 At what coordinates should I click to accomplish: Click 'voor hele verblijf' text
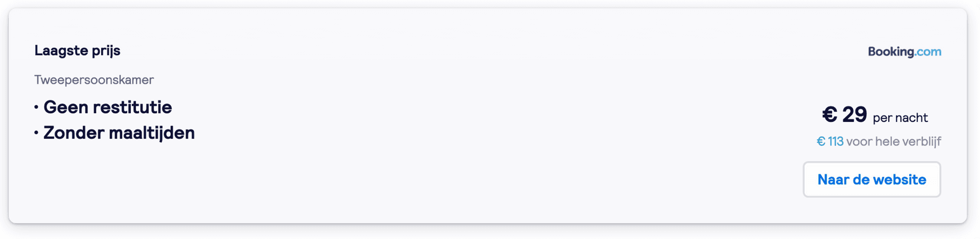(x=894, y=141)
